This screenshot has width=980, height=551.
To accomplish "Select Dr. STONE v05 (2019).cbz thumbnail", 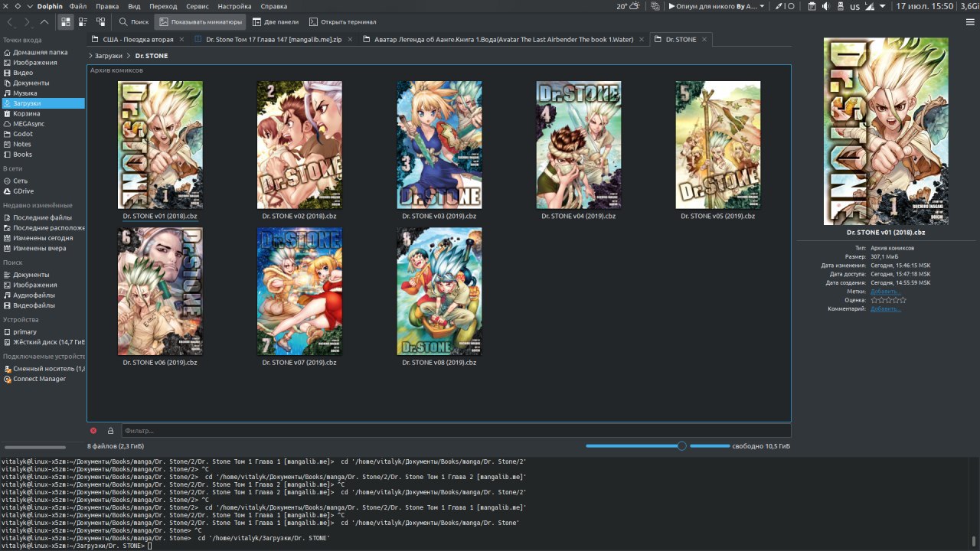I will [717, 145].
